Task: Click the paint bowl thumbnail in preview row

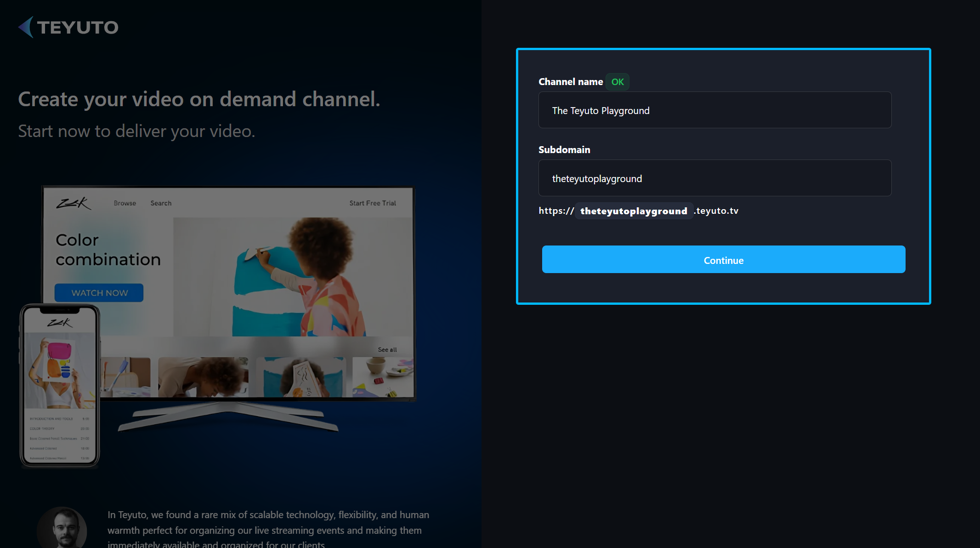Action: [x=382, y=377]
